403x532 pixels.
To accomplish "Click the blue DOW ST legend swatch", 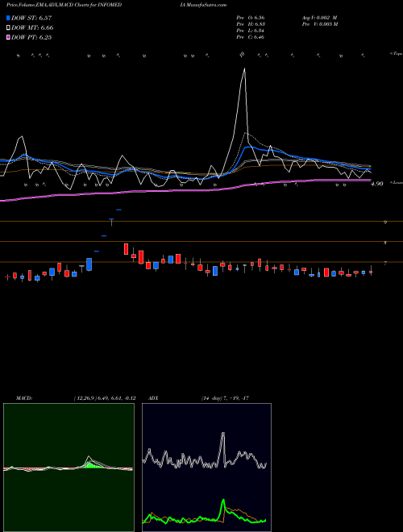I will pyautogui.click(x=9, y=18).
